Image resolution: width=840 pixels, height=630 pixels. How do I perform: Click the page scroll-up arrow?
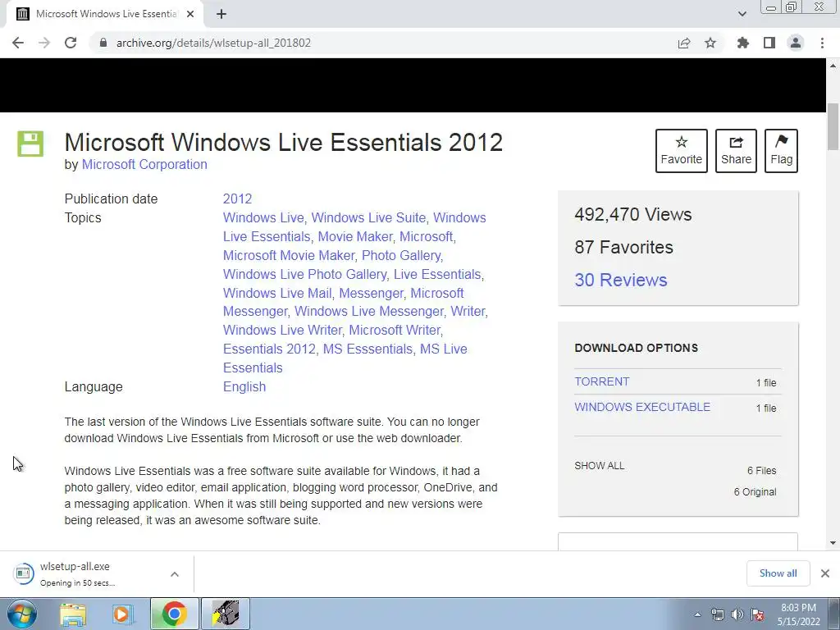pos(833,66)
